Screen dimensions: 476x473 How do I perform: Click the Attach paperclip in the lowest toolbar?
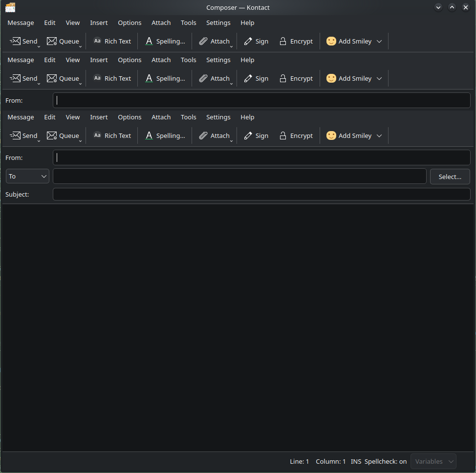coord(203,136)
